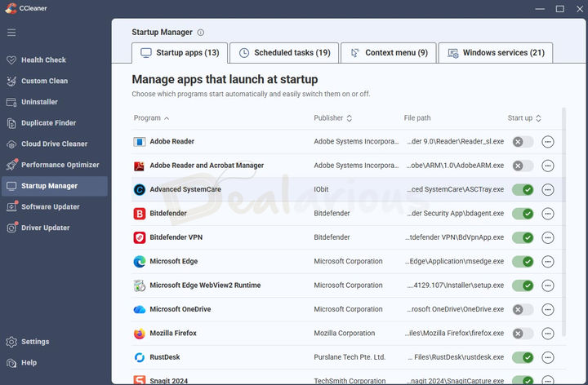This screenshot has height=385, width=588.
Task: Open more options for Advanced SystemCare
Action: click(x=548, y=190)
